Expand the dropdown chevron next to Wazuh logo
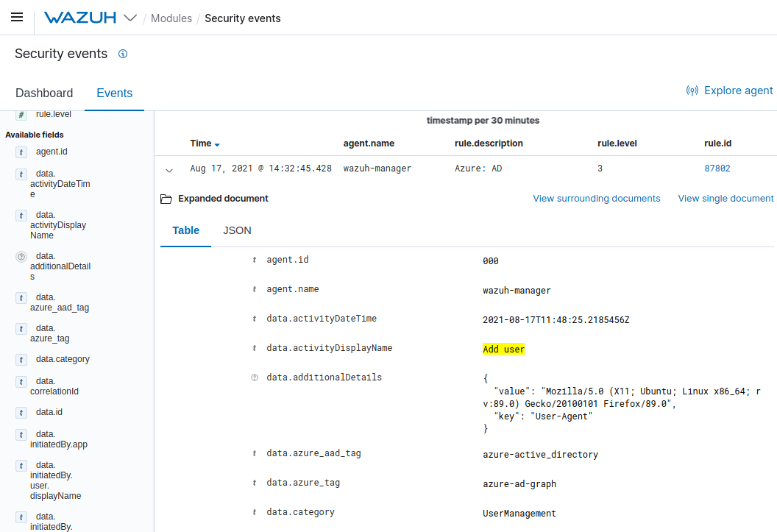Image resolution: width=777 pixels, height=532 pixels. pos(129,17)
